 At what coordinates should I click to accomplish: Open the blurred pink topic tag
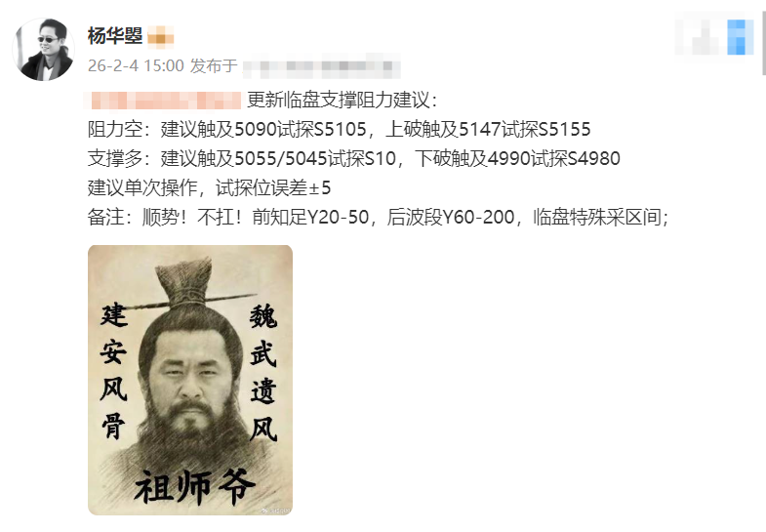click(162, 101)
